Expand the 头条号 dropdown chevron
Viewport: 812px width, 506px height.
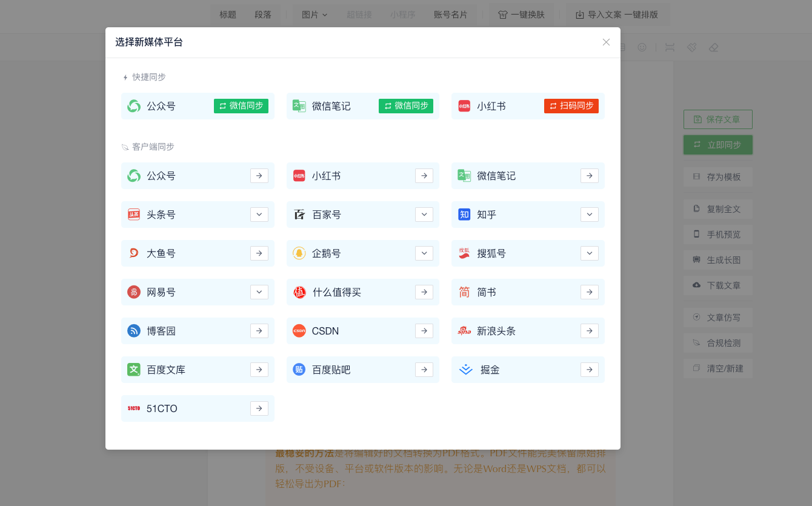[259, 215]
